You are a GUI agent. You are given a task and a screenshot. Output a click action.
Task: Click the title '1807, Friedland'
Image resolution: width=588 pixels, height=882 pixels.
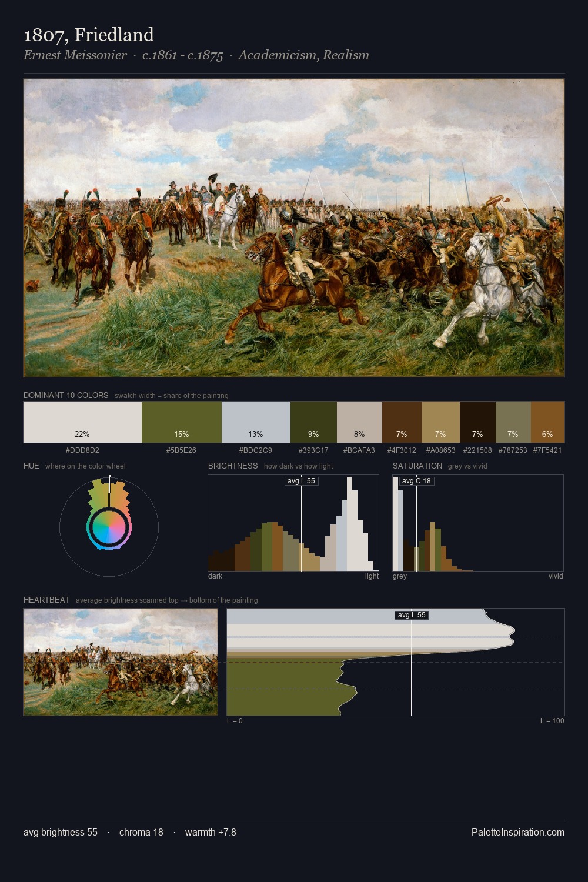tap(89, 35)
